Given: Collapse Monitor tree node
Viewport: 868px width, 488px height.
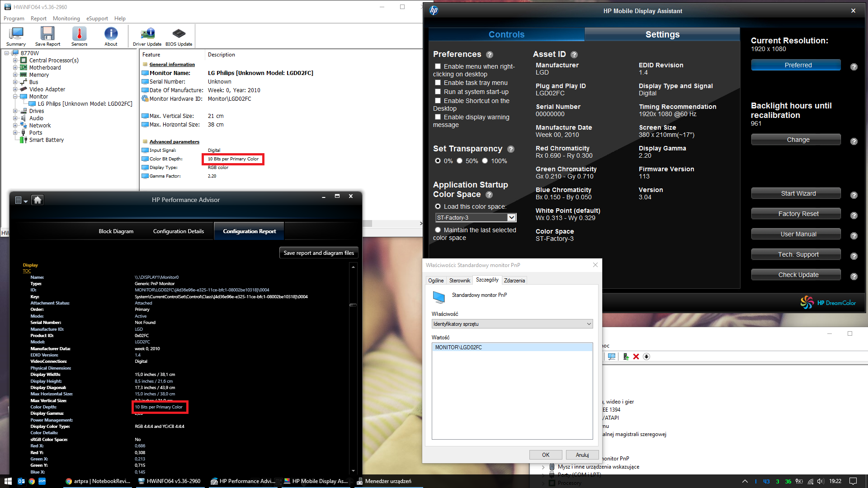Looking at the screenshot, I should point(15,97).
